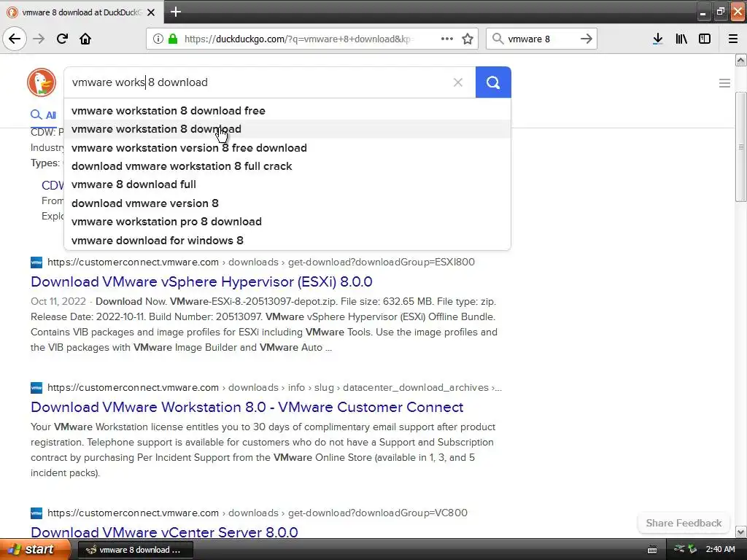This screenshot has width=747, height=560.
Task: Click the 2:40 AM taskbar clock
Action: pyautogui.click(x=720, y=550)
